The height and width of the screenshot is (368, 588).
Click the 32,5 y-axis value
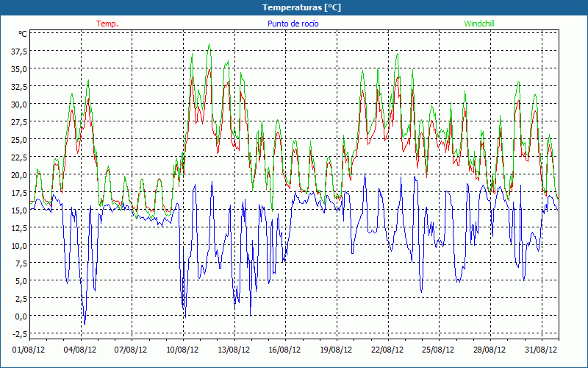coord(19,87)
